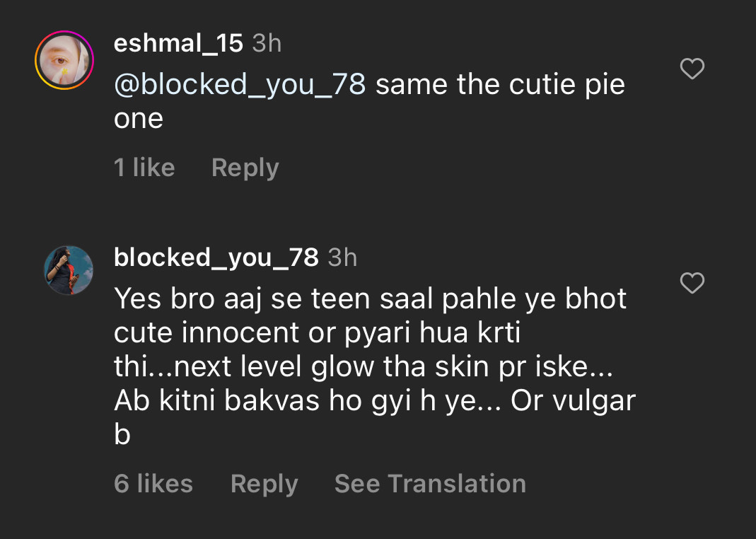
Task: Reply to eshmal_15's comment
Action: point(245,168)
